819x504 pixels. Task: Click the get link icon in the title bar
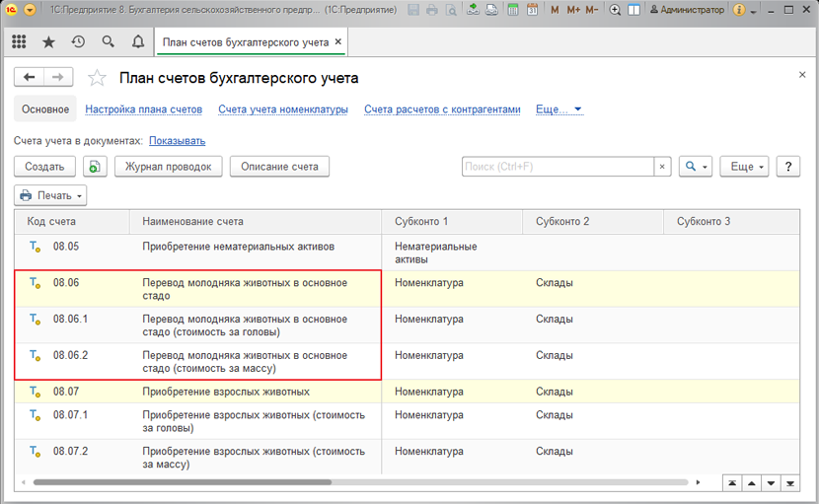[x=473, y=10]
